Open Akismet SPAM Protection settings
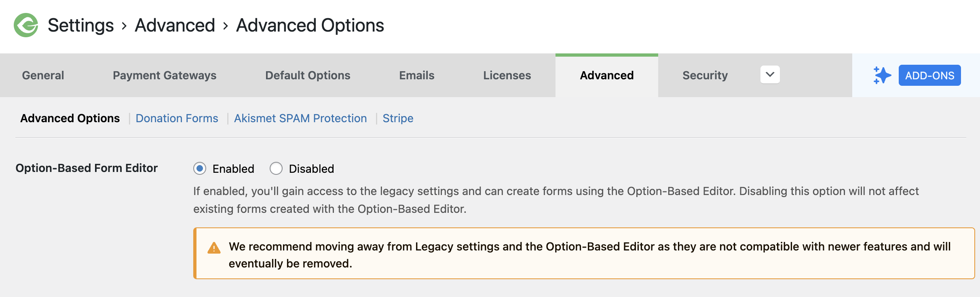The height and width of the screenshot is (297, 980). tap(300, 118)
